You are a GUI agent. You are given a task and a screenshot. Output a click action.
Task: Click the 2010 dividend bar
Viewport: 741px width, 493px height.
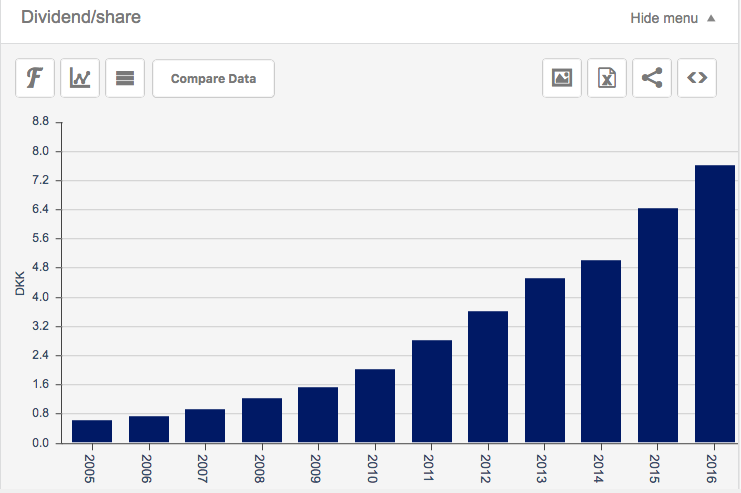375,406
